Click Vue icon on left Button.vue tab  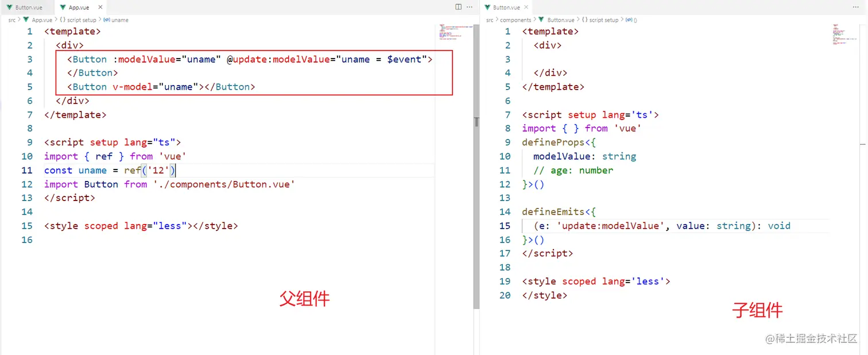point(9,7)
